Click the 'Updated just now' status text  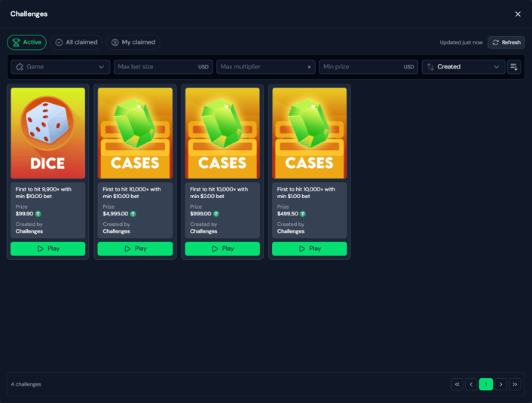(x=461, y=42)
